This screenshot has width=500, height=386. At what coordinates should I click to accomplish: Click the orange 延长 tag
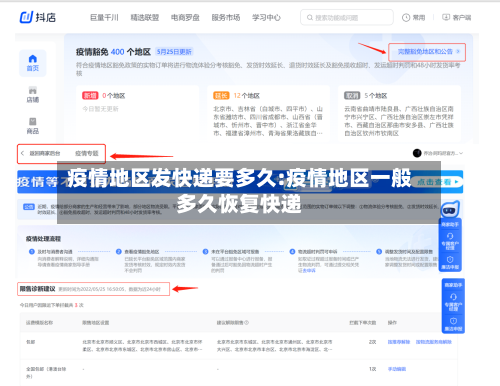(221, 96)
